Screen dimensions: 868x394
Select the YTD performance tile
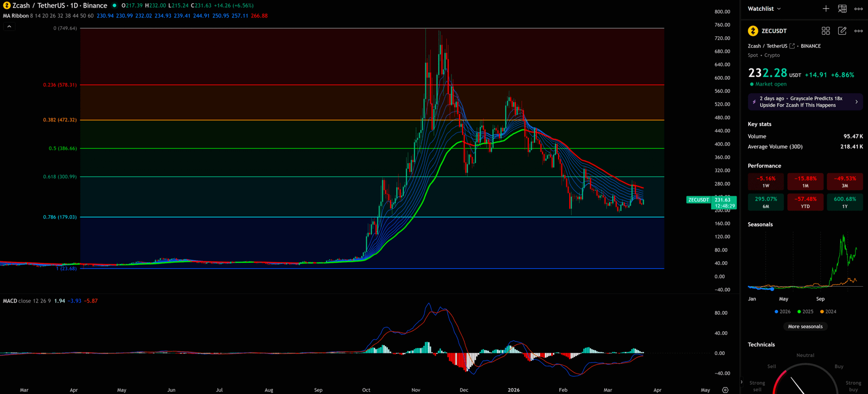click(805, 202)
